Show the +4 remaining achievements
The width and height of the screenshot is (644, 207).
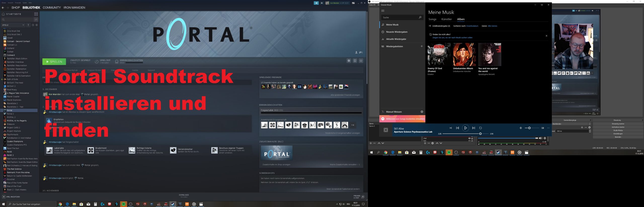coord(353,125)
